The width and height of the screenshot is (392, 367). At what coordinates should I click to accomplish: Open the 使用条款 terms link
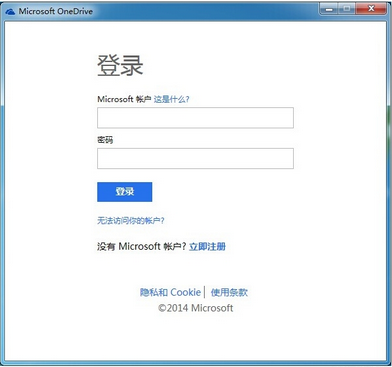coord(229,292)
